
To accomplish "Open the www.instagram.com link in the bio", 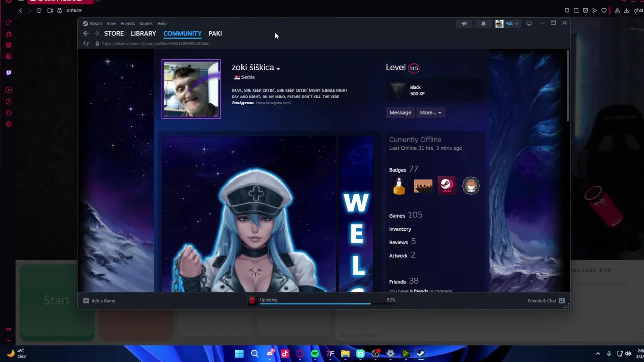I will coord(273,103).
